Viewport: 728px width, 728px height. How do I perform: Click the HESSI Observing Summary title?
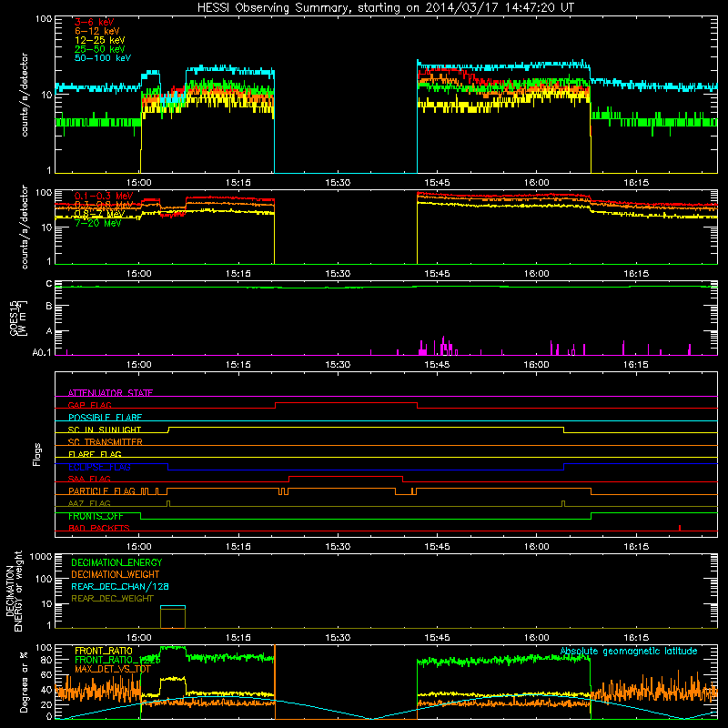click(385, 7)
